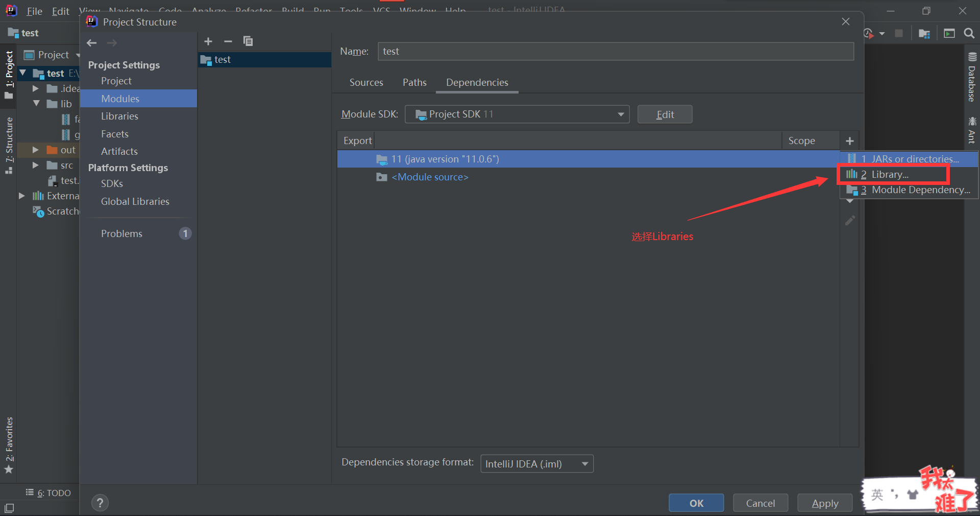Click the Search Everywhere magnifier icon
This screenshot has height=516, width=980.
(x=969, y=33)
